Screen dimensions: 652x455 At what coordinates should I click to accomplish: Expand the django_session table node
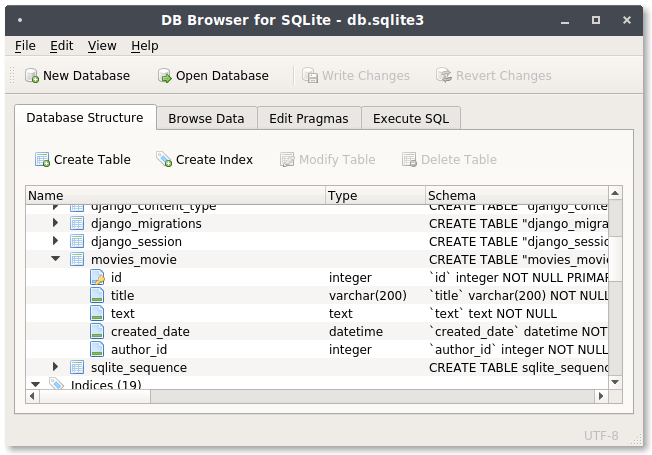coord(55,241)
